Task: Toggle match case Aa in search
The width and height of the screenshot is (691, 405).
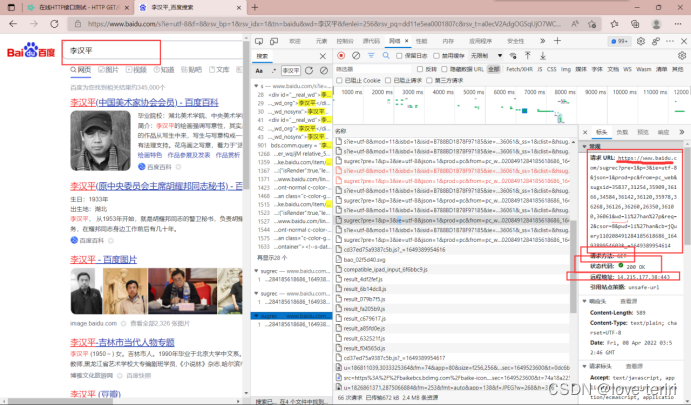Action: [259, 71]
